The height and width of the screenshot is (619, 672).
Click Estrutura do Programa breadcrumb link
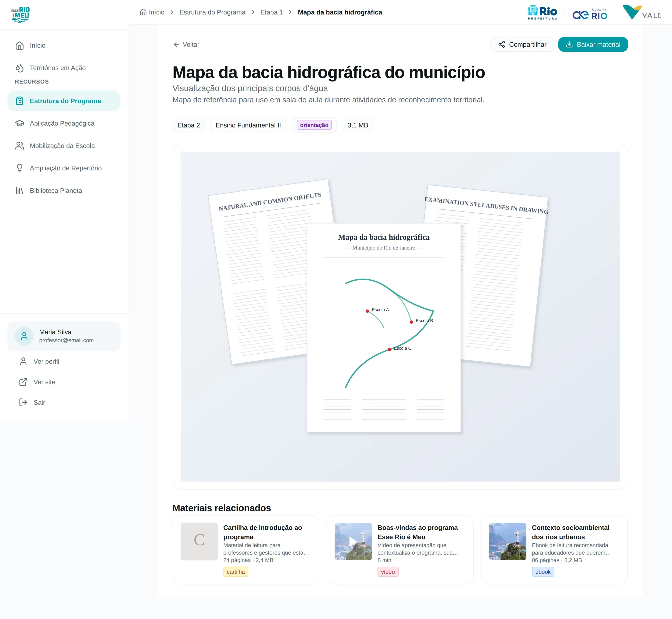point(212,12)
